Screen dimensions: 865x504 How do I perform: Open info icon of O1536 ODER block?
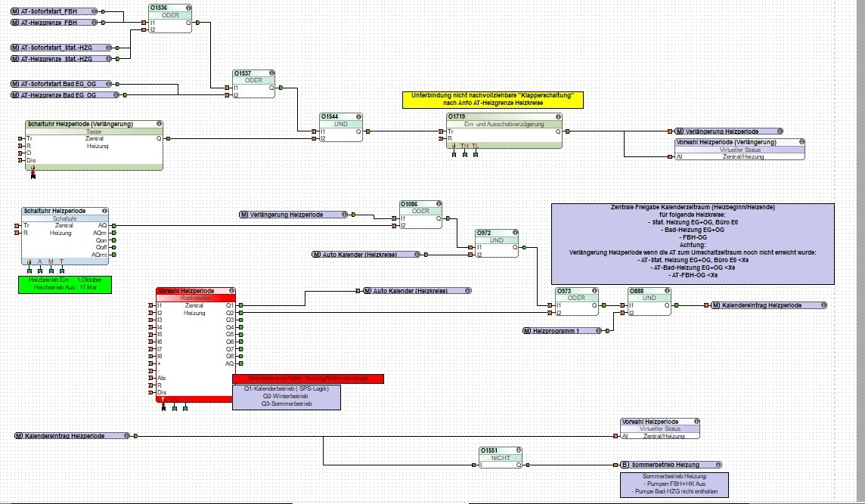click(188, 8)
